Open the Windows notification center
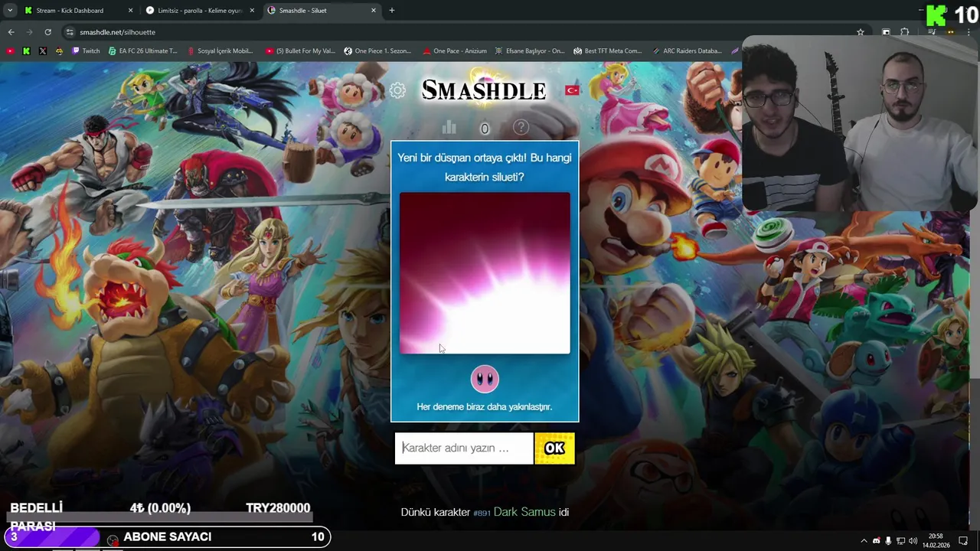The height and width of the screenshot is (551, 980). [x=964, y=541]
